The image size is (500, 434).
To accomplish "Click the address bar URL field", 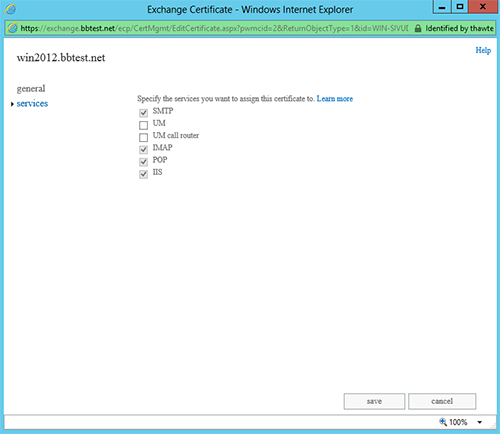I will [214, 28].
